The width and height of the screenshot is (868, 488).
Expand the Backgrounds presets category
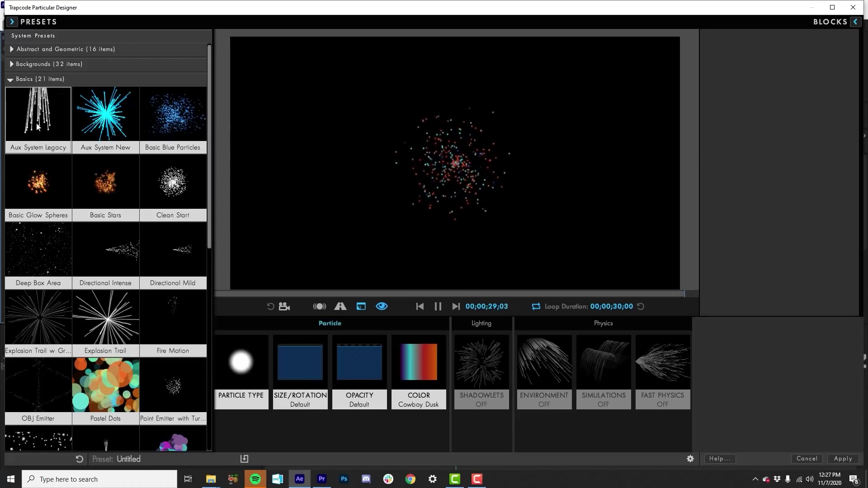point(49,64)
